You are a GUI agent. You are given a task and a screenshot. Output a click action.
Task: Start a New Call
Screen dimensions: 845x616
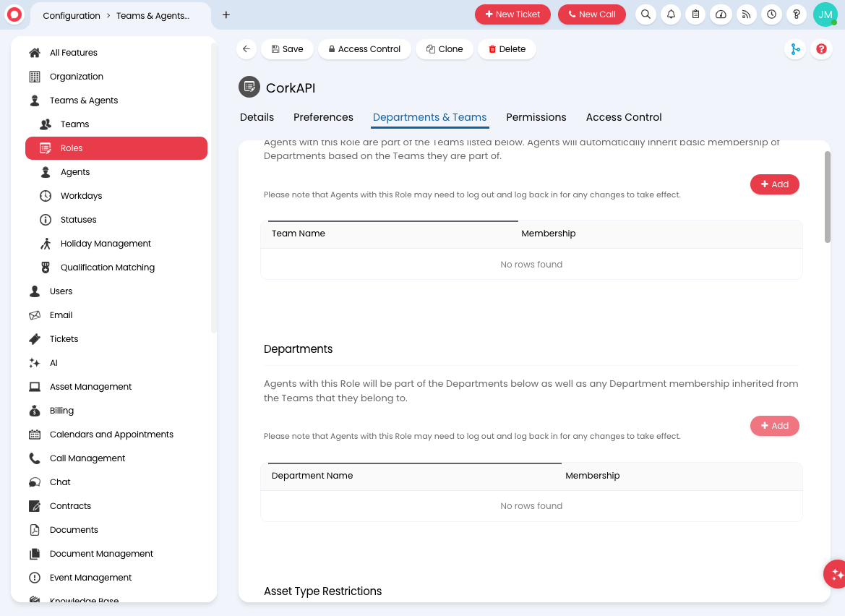592,14
